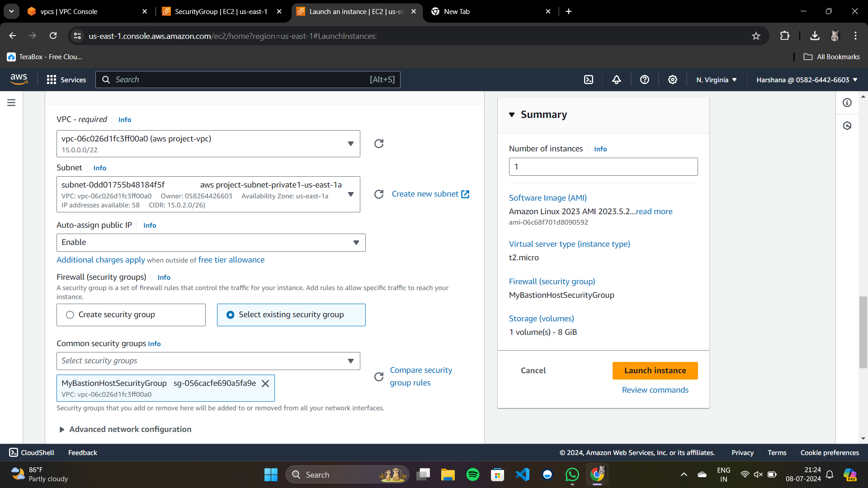Viewport: 868px width, 488px height.
Task: Choose Select existing security group option
Action: (x=231, y=315)
